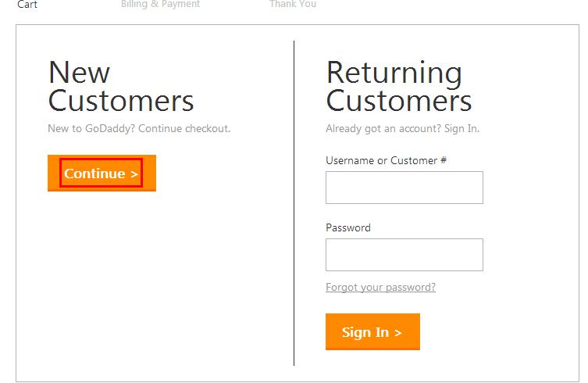Click the vertical divider between customer sections
This screenshot has height=383, width=588.
click(x=294, y=203)
